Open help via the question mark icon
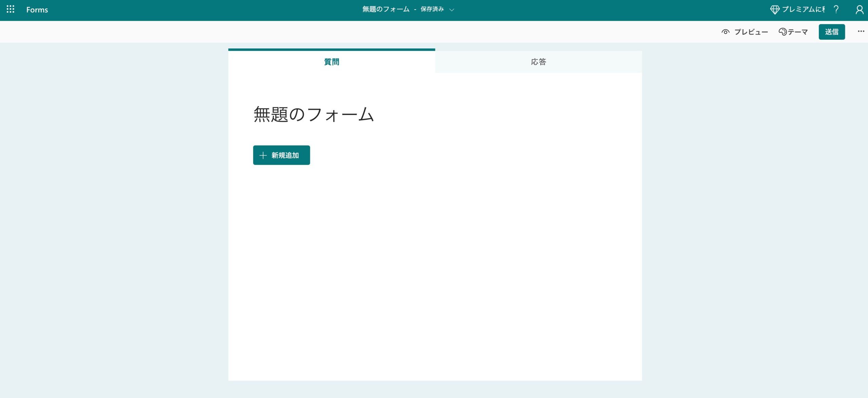Viewport: 868px width, 398px height. point(836,10)
